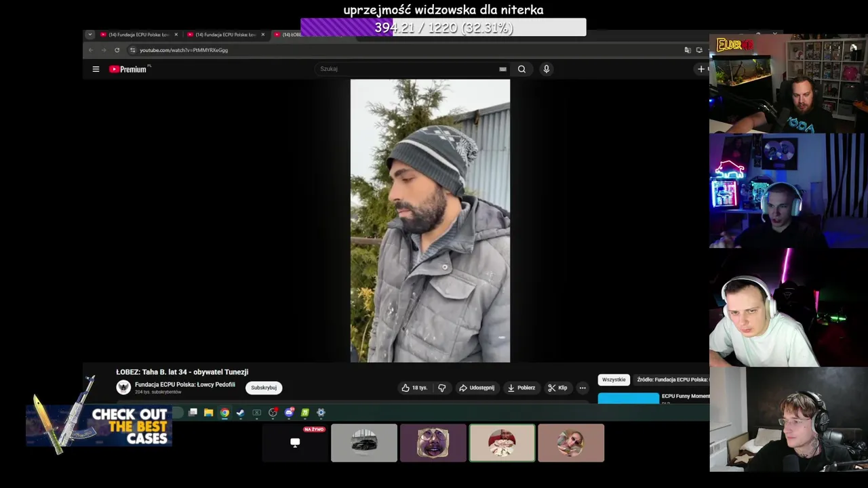868x488 pixels.
Task: Open ECPU Funny Moment video title
Action: (x=686, y=396)
